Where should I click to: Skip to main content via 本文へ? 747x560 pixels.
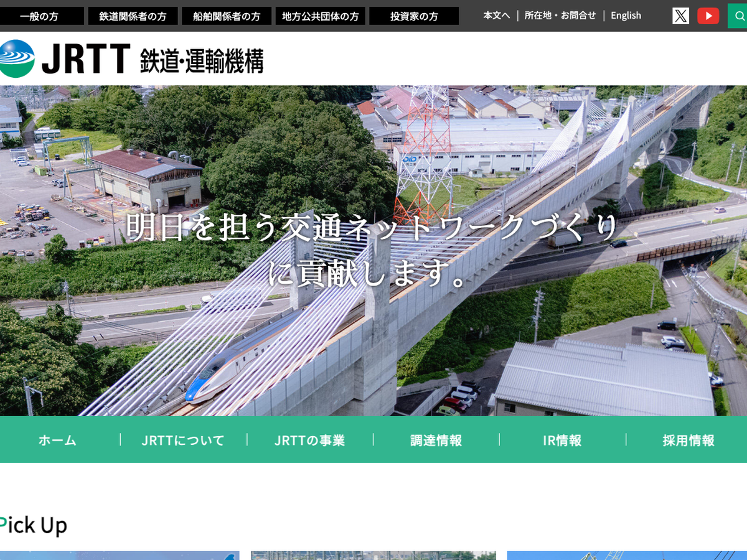496,16
